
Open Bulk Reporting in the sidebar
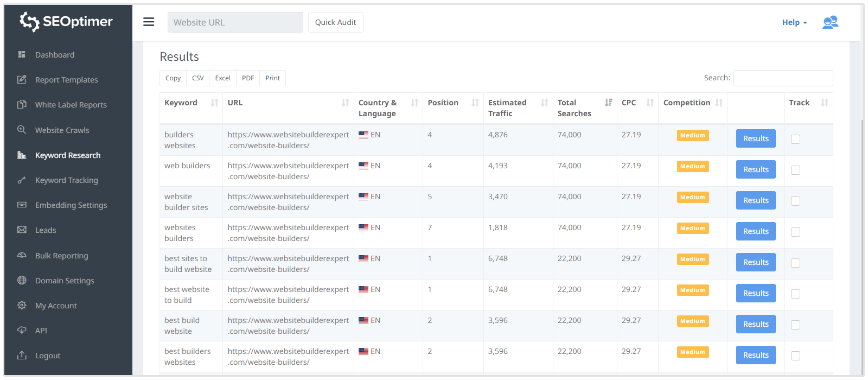61,256
